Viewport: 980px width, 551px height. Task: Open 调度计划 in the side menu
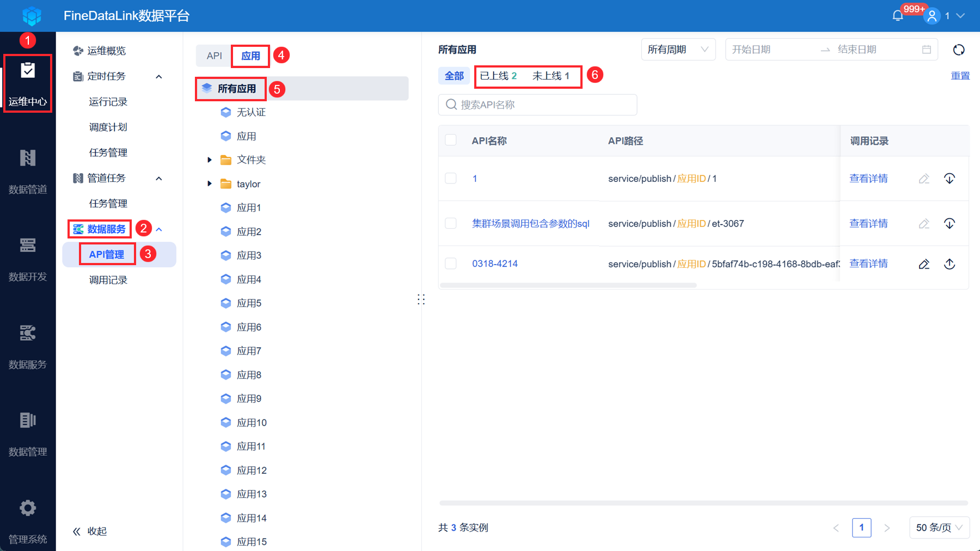point(108,127)
